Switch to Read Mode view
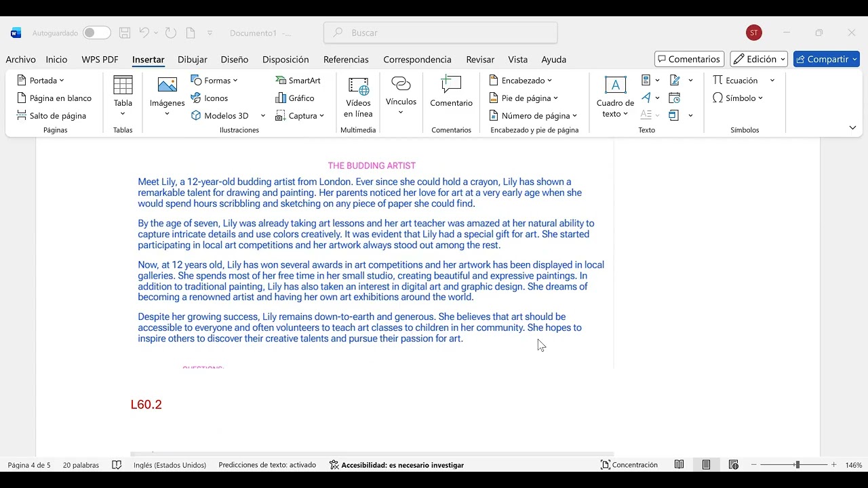 679,465
